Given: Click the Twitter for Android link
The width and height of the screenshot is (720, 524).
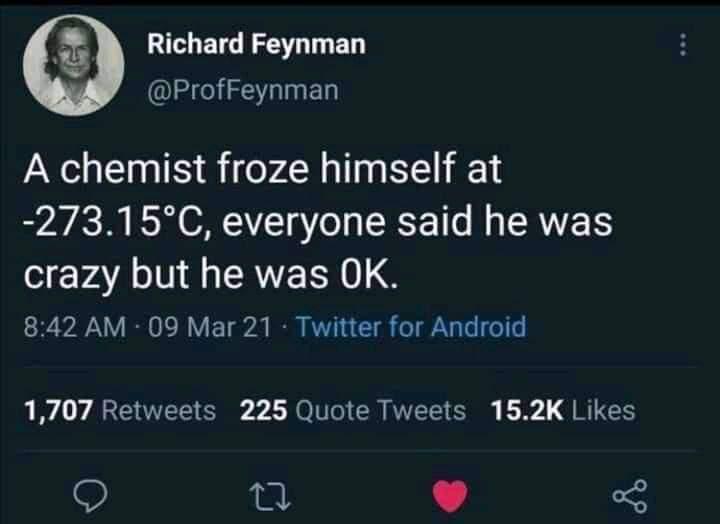Looking at the screenshot, I should (411, 327).
